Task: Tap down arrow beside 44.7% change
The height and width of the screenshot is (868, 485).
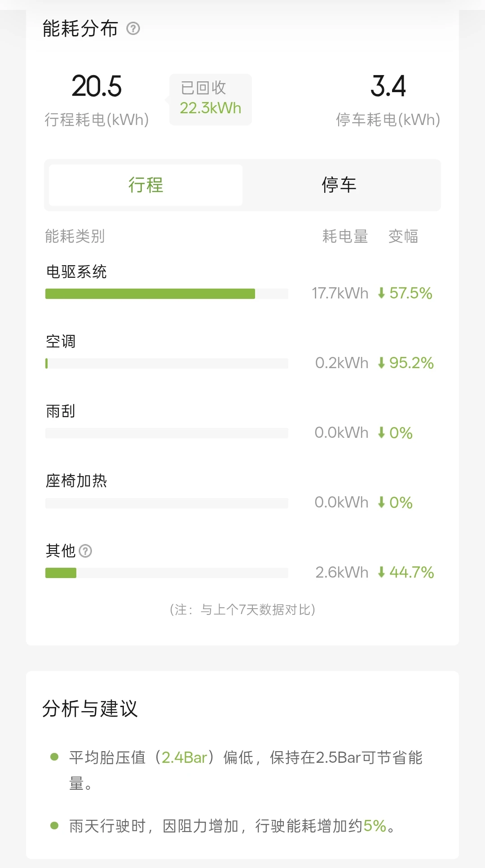Action: tap(381, 572)
